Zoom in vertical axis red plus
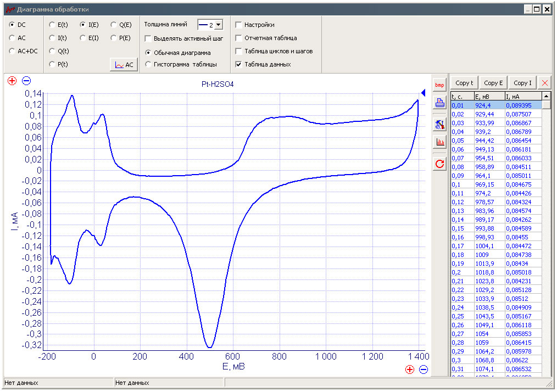557x392 pixels. (12, 81)
